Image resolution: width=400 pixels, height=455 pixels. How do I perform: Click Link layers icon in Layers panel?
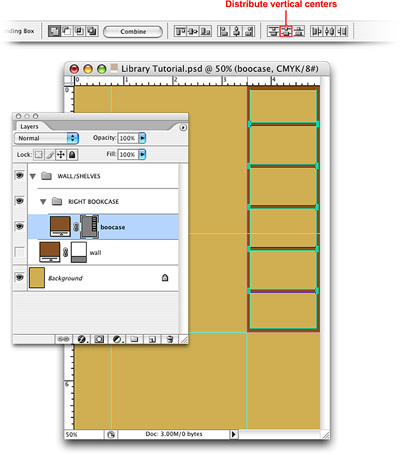[x=63, y=339]
